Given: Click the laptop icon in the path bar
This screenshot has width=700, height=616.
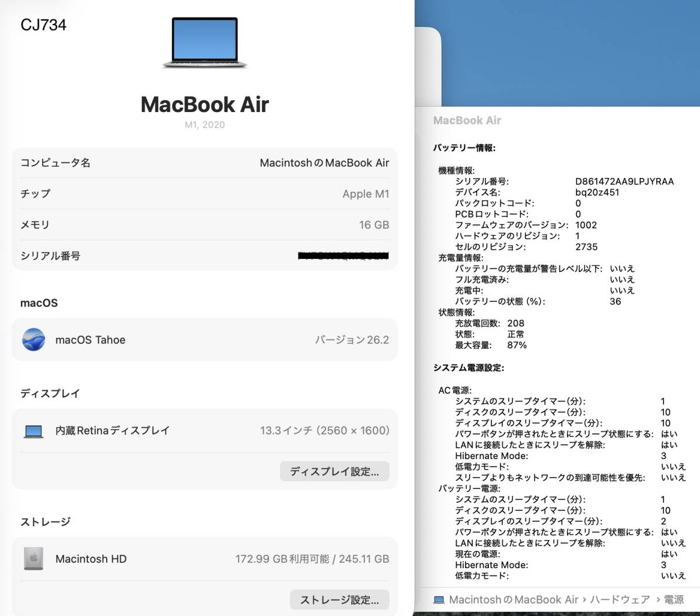Looking at the screenshot, I should (x=439, y=600).
